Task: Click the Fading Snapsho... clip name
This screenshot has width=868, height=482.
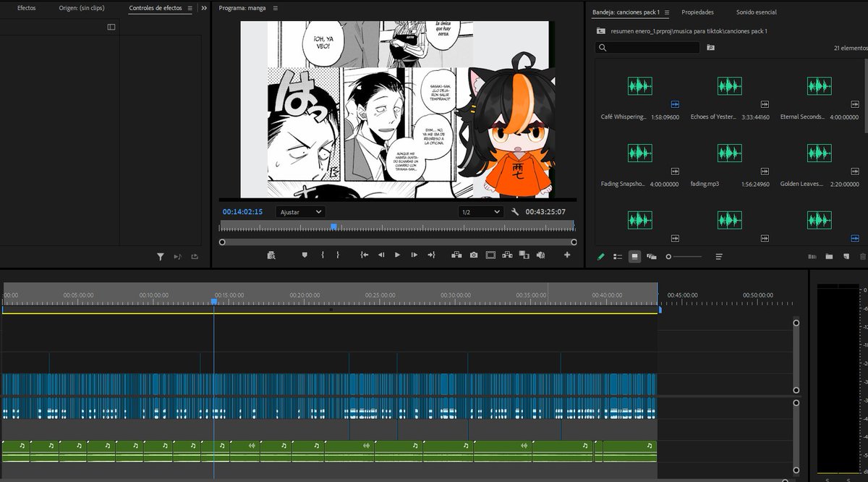Action: 623,184
